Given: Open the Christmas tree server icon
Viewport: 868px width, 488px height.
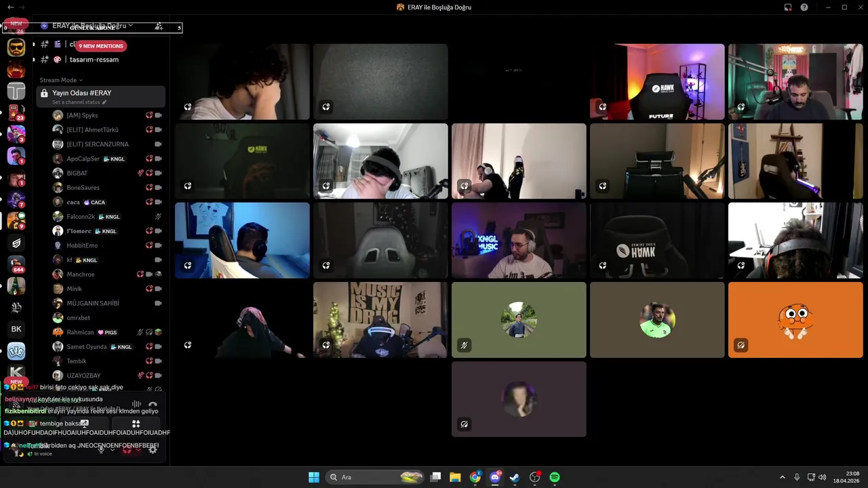Looking at the screenshot, I should pyautogui.click(x=16, y=285).
